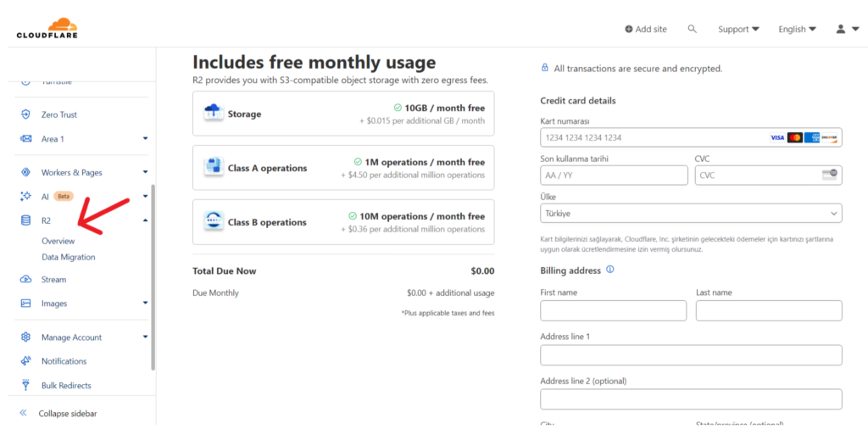Click the Visa card logo
Image resolution: width=868 pixels, height=429 pixels.
[x=777, y=137]
